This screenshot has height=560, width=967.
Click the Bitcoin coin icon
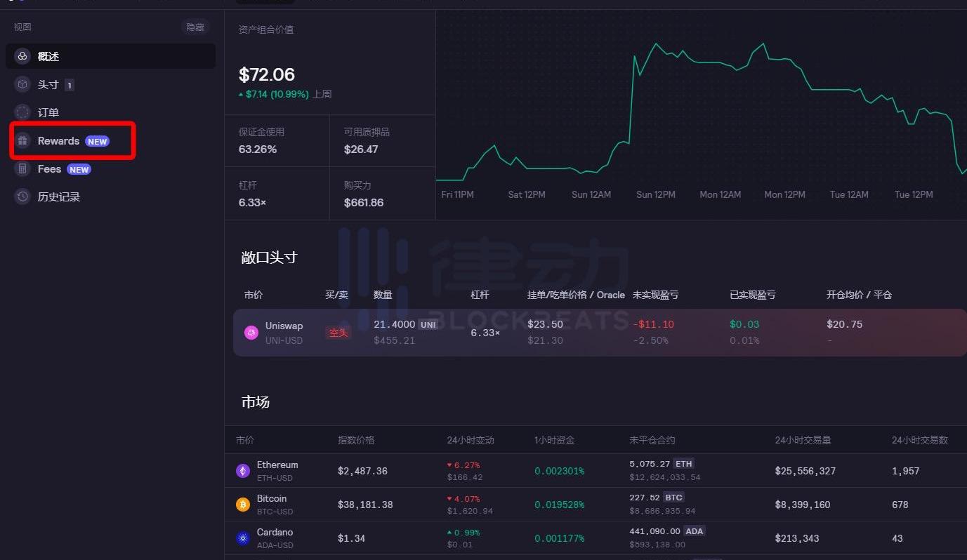tap(243, 505)
